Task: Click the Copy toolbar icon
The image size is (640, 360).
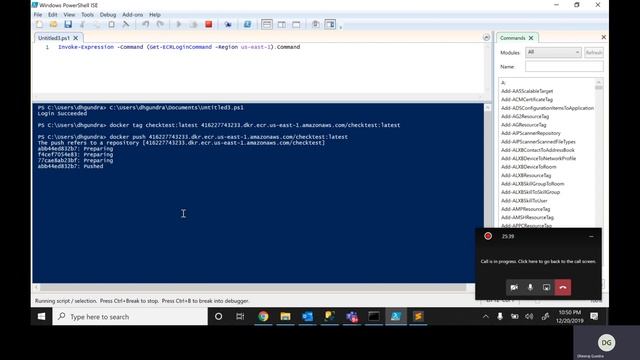Action: [97, 24]
